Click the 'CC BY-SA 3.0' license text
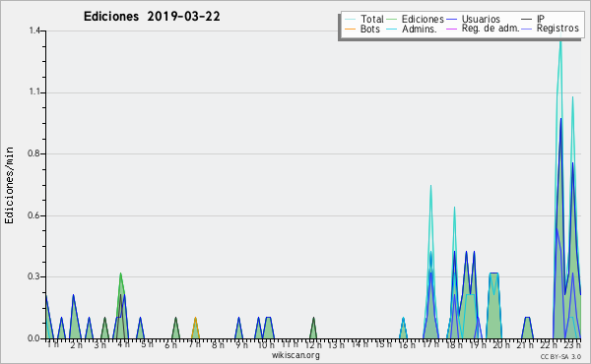591x364 pixels. point(560,356)
